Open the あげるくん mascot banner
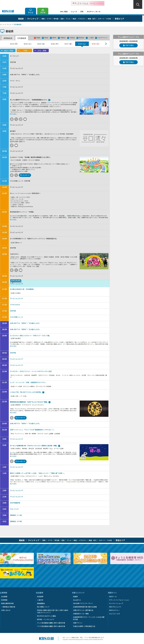The height and width of the screenshot is (644, 144). [x=17, y=573]
